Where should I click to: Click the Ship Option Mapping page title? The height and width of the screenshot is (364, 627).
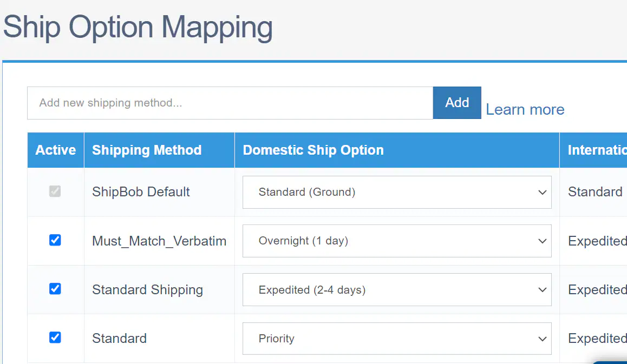pyautogui.click(x=136, y=27)
